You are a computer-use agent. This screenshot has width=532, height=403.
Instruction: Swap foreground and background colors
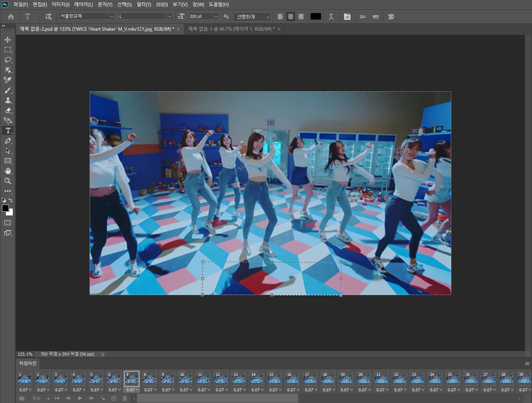10,200
